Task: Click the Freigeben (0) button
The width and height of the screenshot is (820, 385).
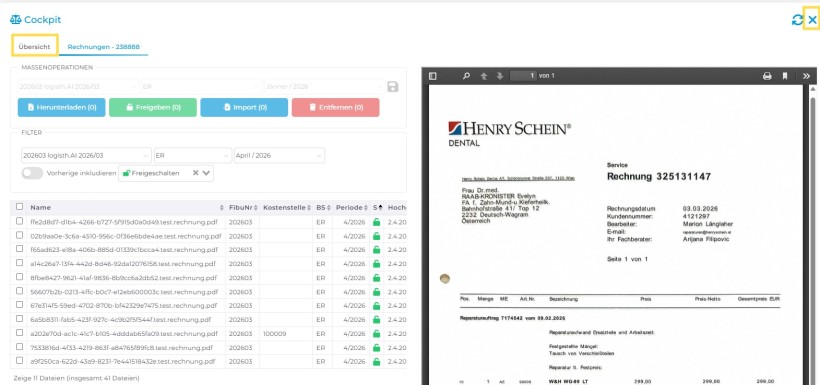Action: tap(153, 107)
